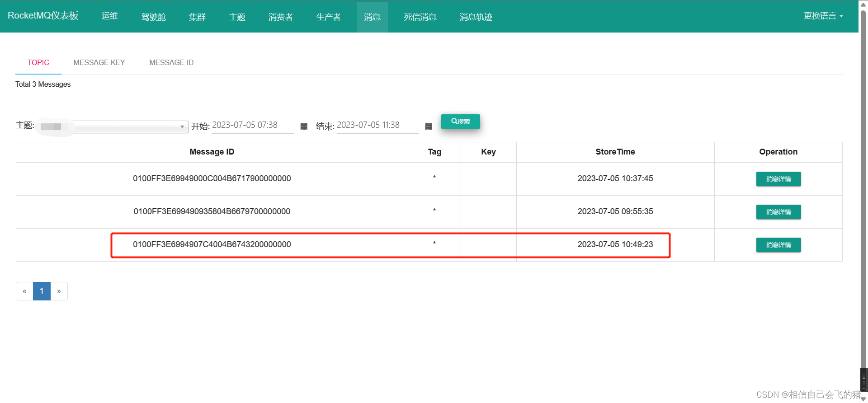The image size is (868, 403).
Task: Open the start time calendar icon
Action: click(304, 127)
